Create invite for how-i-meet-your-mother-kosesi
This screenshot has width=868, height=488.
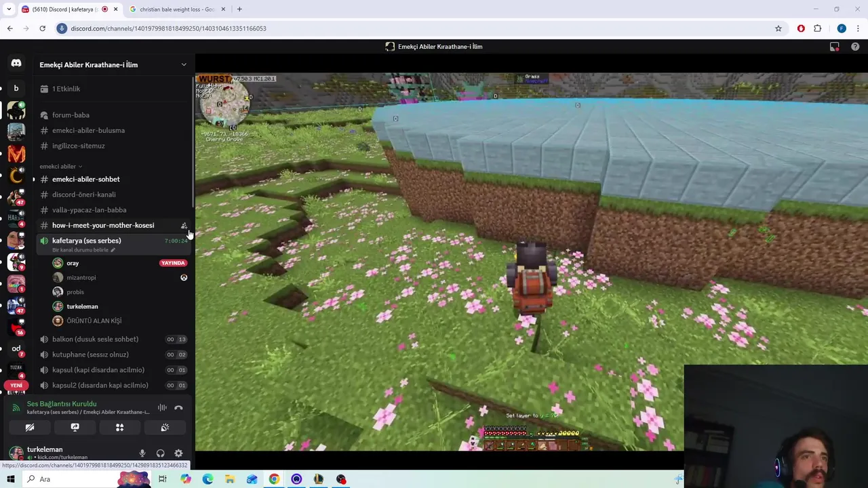184,226
